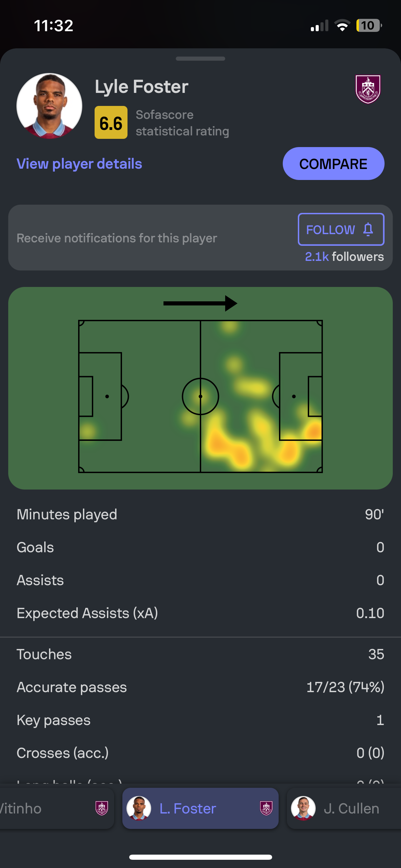Tap the heatmap pitch graphic
Screen dimensions: 401x868
[200, 397]
